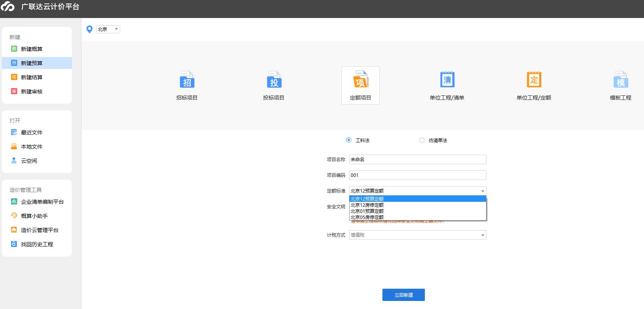The width and height of the screenshot is (644, 309).
Task: Select the 单位工程/定额 icon
Action: tap(534, 80)
